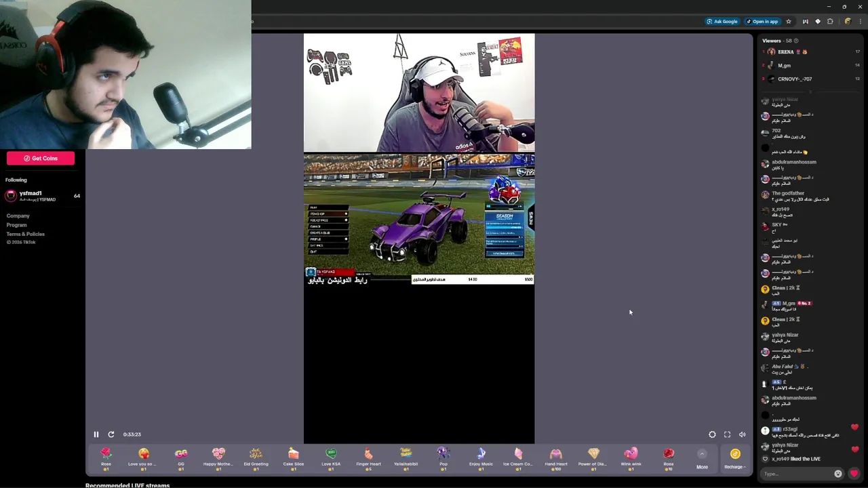Send the Enjoy Music gift
The image size is (868, 488).
coord(481,458)
